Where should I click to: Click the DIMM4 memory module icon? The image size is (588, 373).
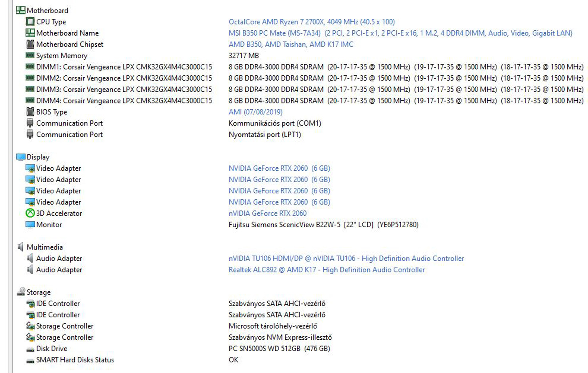[30, 100]
